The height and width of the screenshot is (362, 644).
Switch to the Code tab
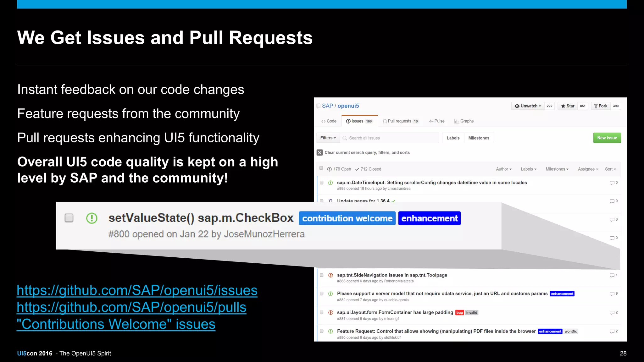pyautogui.click(x=329, y=121)
